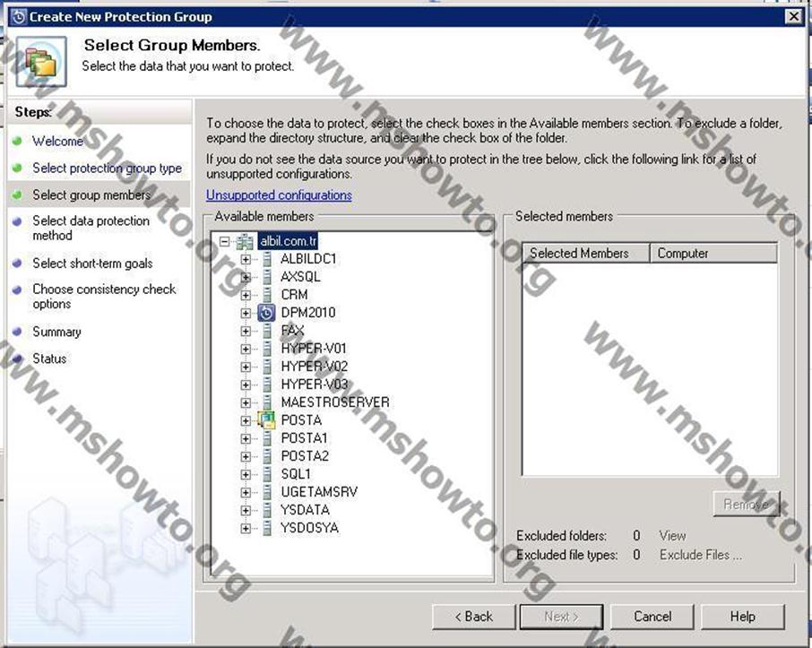Go to Select protection group type step
Screen dimensions: 812x648
pyautogui.click(x=108, y=168)
